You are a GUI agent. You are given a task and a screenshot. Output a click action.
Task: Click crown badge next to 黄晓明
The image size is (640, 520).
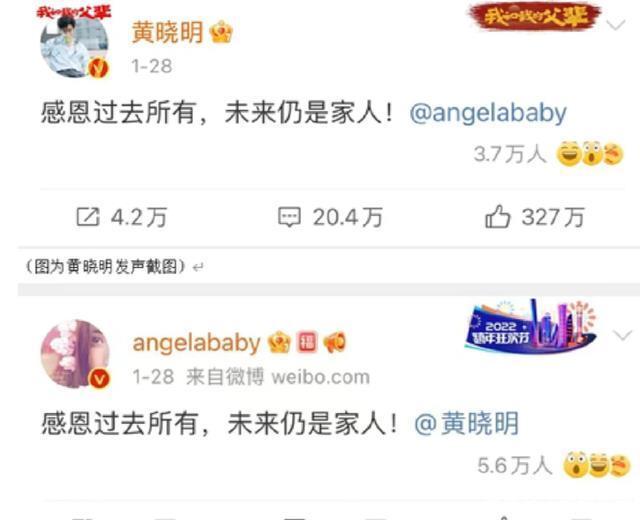[x=221, y=32]
